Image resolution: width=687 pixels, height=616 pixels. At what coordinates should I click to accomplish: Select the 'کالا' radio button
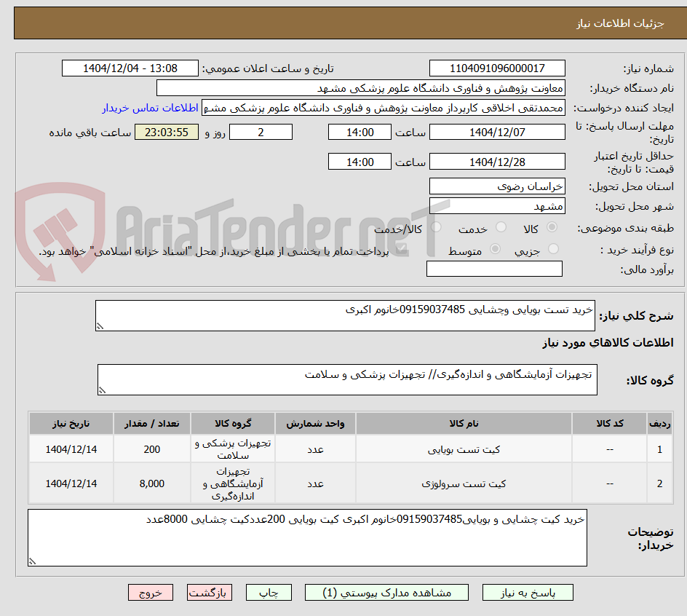552,227
